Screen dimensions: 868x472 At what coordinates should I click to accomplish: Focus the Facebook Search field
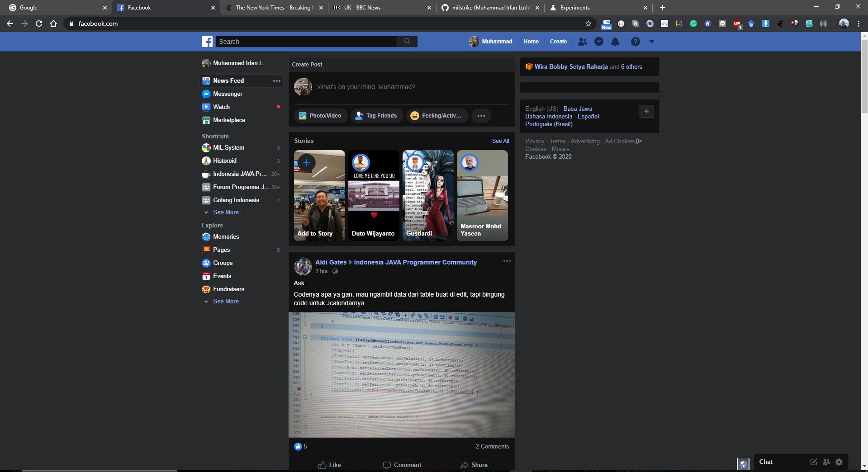tap(307, 42)
